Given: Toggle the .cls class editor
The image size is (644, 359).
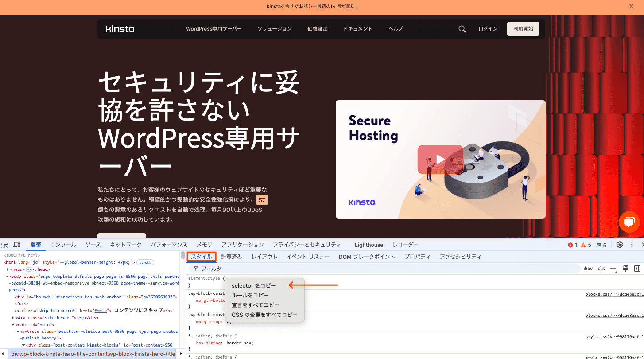Looking at the screenshot, I should coord(601,268).
